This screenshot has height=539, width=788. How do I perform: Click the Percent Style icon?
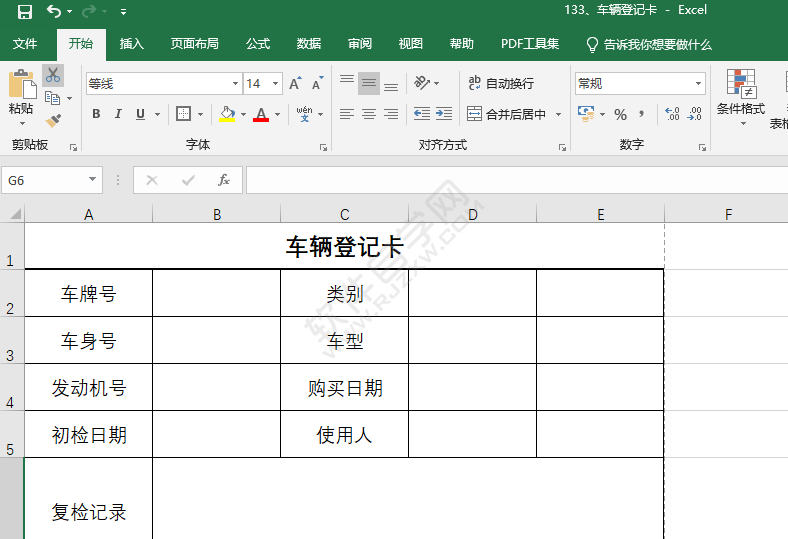tap(620, 114)
